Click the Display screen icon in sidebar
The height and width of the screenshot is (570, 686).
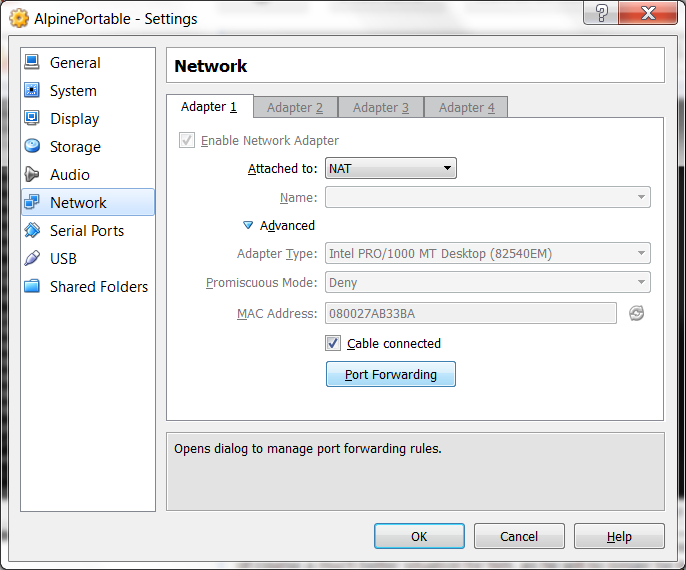coord(32,118)
